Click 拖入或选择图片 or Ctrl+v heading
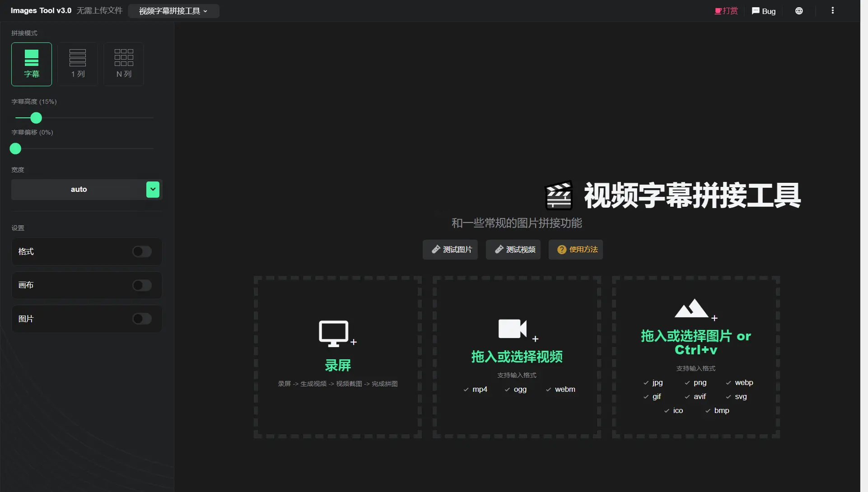Image resolution: width=868 pixels, height=492 pixels. pos(696,343)
